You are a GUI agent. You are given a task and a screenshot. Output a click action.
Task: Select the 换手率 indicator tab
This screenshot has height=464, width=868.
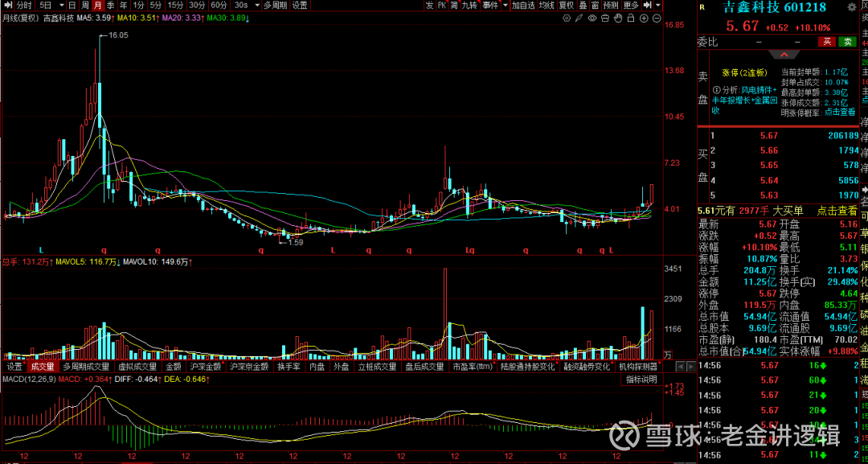[x=289, y=367]
